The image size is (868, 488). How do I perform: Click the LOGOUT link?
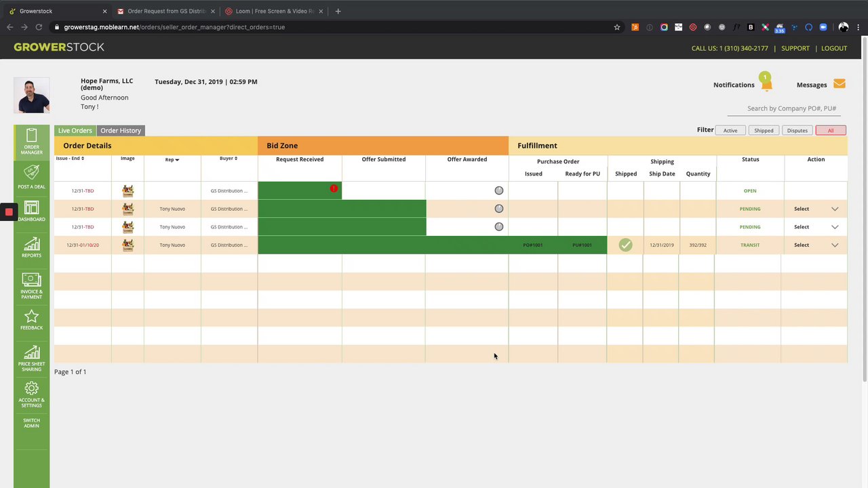point(834,48)
